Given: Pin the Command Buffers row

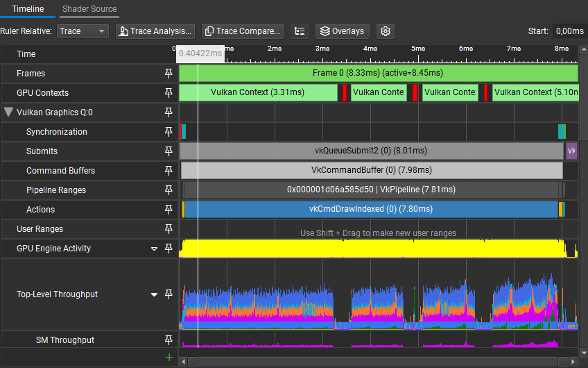Looking at the screenshot, I should pos(168,171).
